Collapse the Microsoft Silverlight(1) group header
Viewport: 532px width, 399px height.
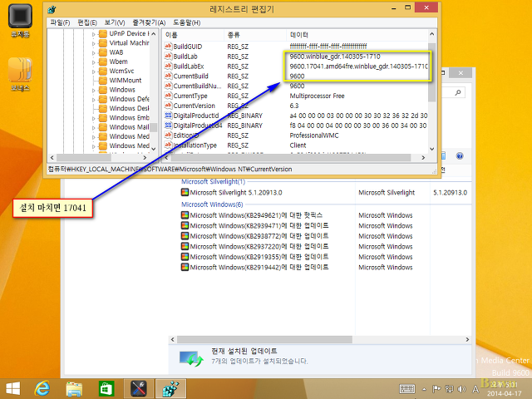pyautogui.click(x=213, y=182)
